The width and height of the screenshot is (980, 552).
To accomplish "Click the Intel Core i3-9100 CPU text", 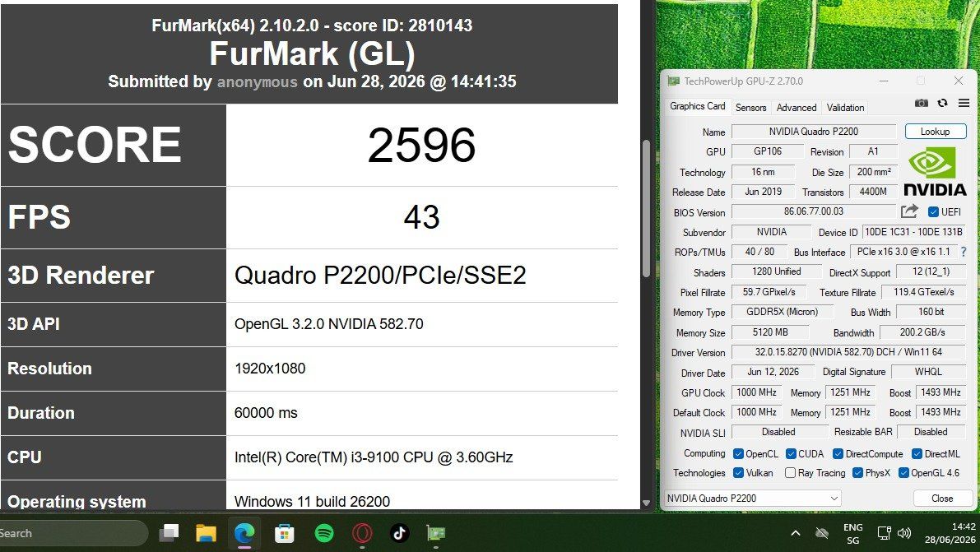I will (374, 457).
